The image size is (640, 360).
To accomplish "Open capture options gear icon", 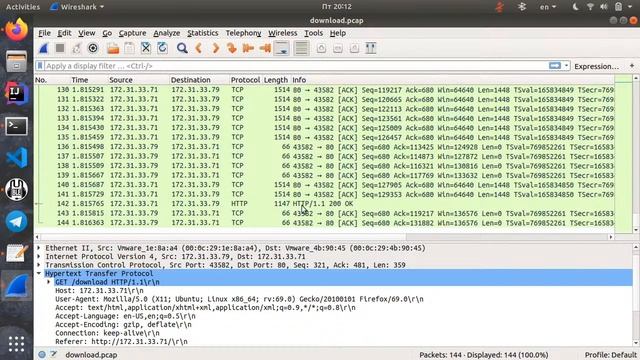I will [x=93, y=48].
